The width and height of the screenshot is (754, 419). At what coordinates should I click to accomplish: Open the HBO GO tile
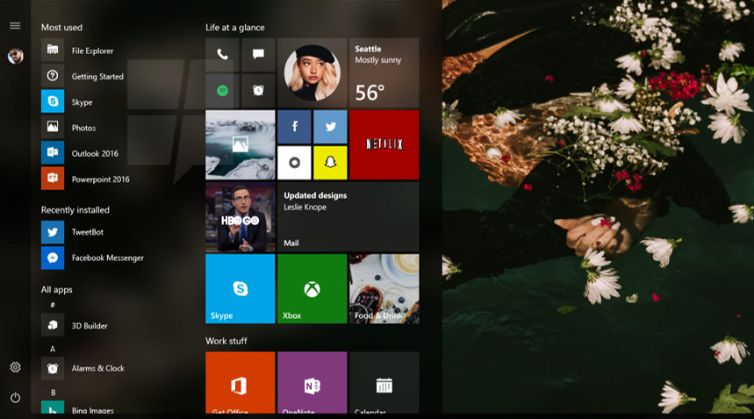[x=240, y=217]
